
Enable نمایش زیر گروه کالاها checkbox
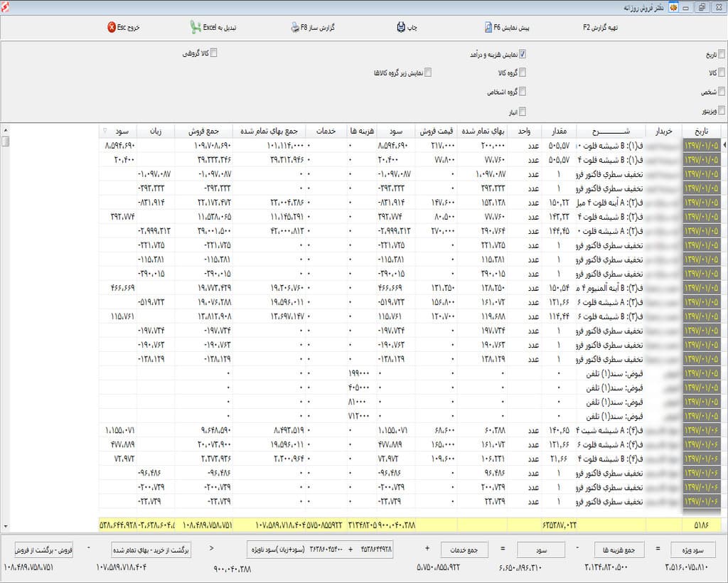click(x=428, y=73)
